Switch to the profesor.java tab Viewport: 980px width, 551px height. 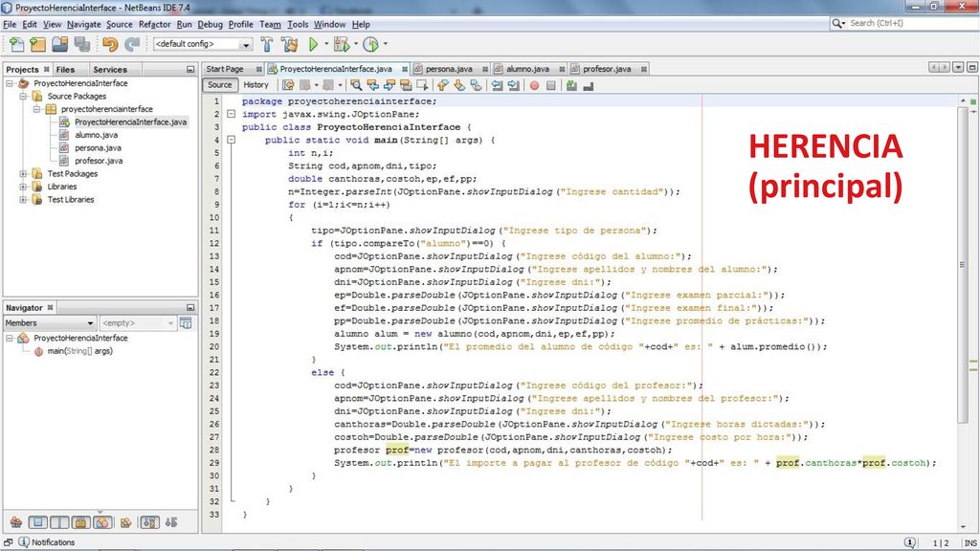[x=607, y=69]
